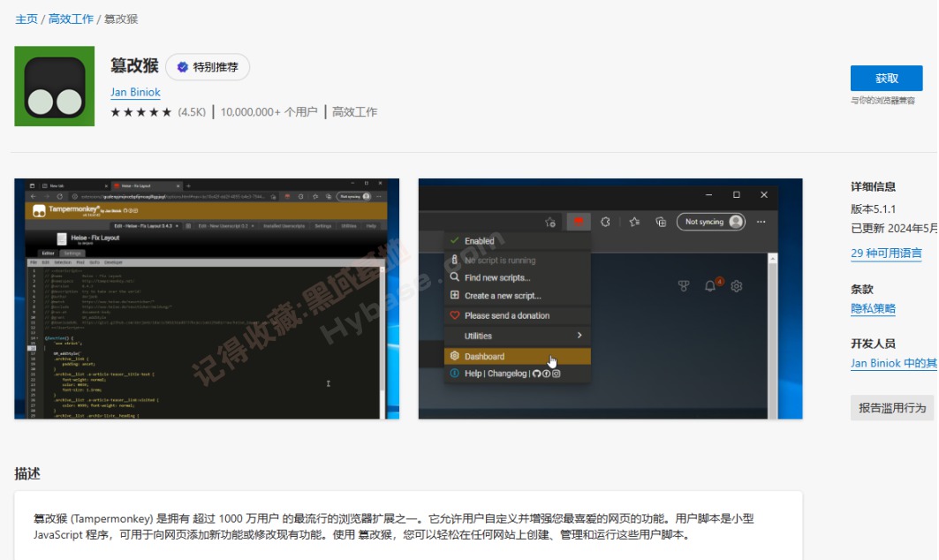The height and width of the screenshot is (560, 939).
Task: Open the popup menu preview screenshot
Action: pos(610,299)
